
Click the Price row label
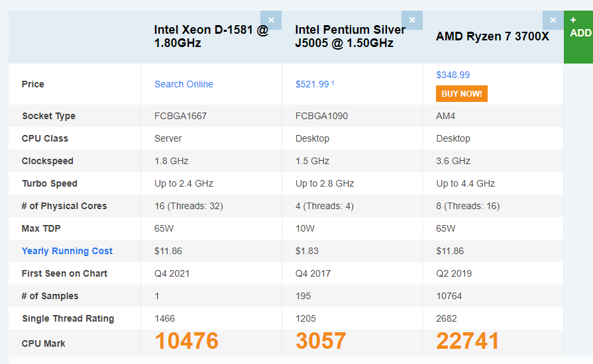pyautogui.click(x=33, y=84)
